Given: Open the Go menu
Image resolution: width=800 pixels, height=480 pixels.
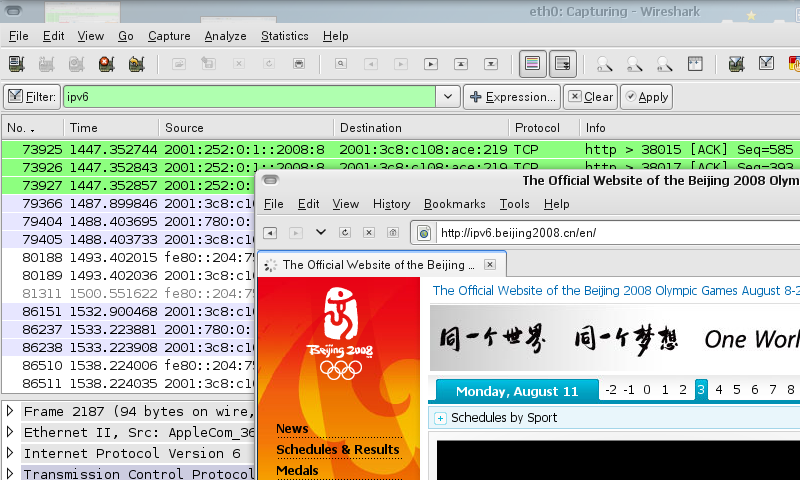Looking at the screenshot, I should point(126,36).
